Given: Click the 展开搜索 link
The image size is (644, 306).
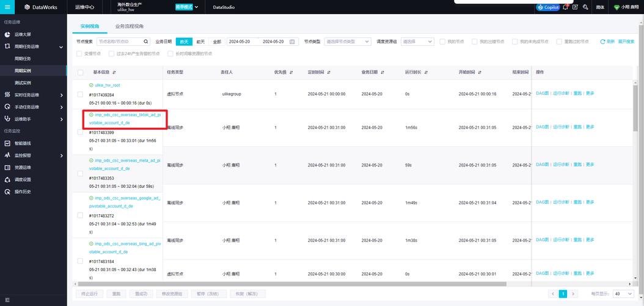Looking at the screenshot, I should click(626, 42).
